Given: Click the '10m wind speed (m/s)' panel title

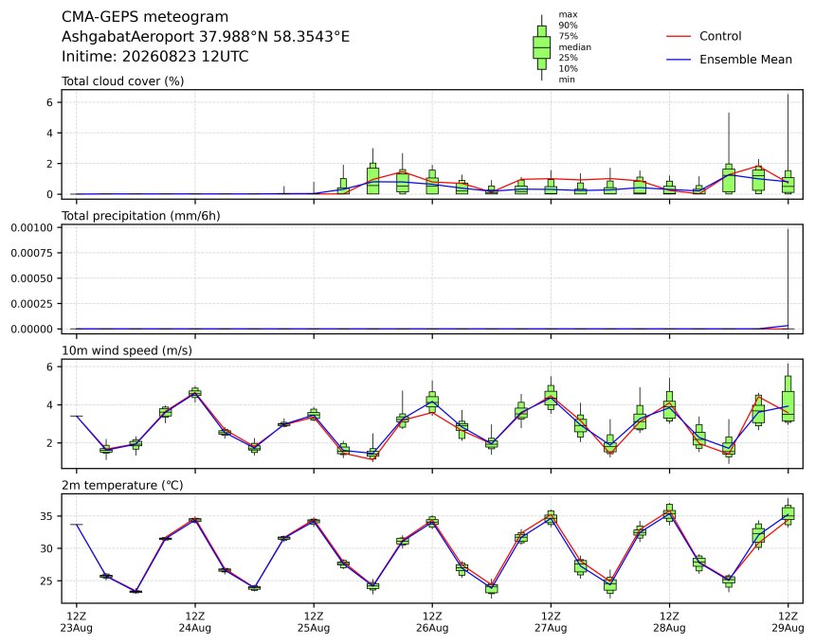Looking at the screenshot, I should 127,350.
